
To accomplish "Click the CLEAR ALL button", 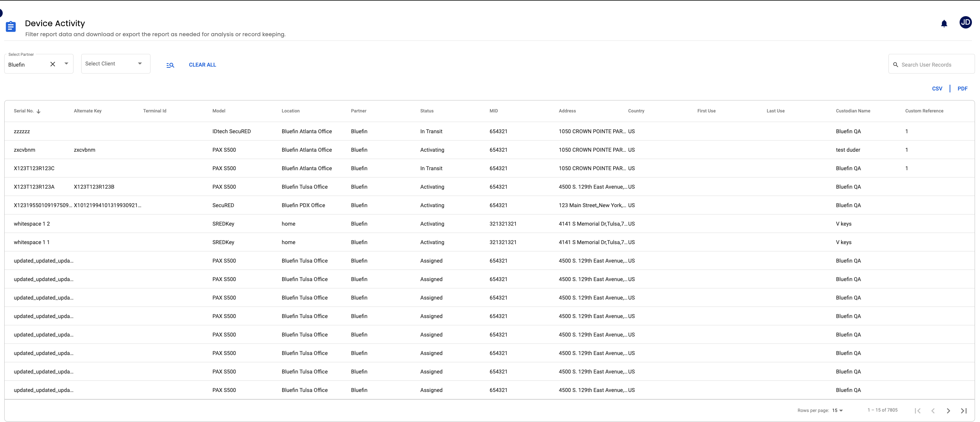I will pyautogui.click(x=202, y=65).
